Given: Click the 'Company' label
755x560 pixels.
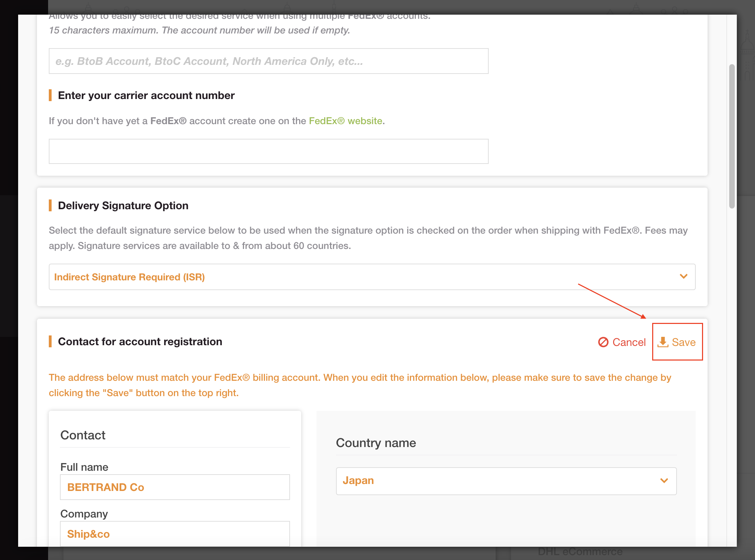Looking at the screenshot, I should point(84,514).
